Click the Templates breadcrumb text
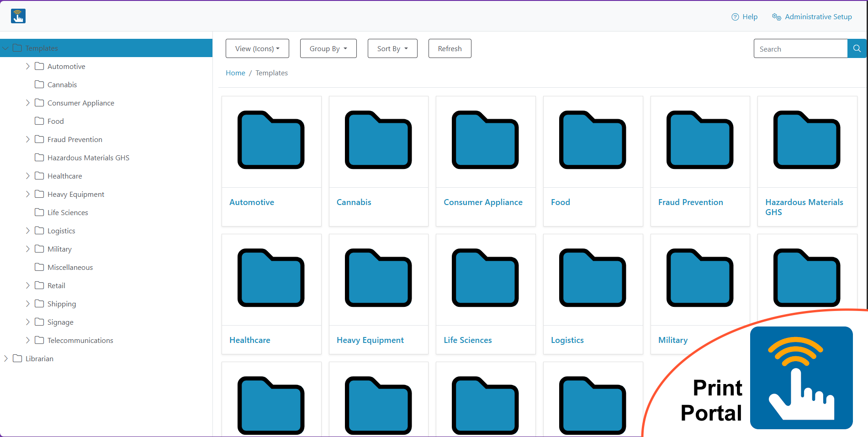Image resolution: width=868 pixels, height=437 pixels. pyautogui.click(x=271, y=73)
